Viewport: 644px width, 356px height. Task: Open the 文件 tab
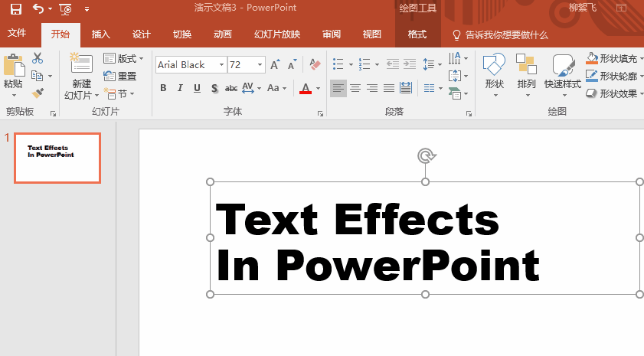pyautogui.click(x=17, y=33)
